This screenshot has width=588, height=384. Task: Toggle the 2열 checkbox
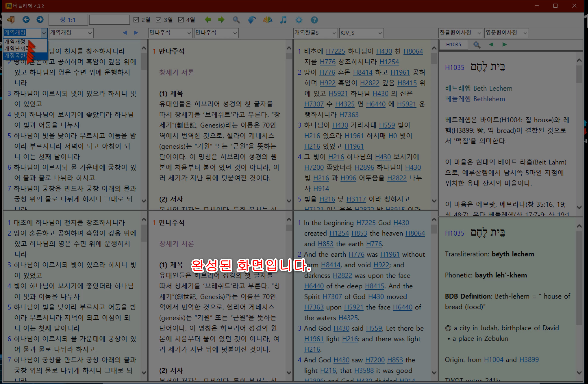tap(136, 20)
